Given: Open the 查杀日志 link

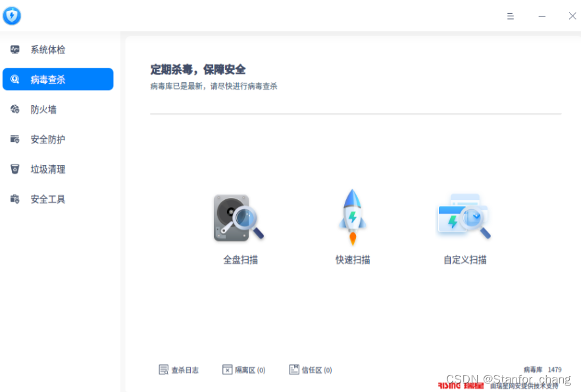Looking at the screenshot, I should [185, 370].
